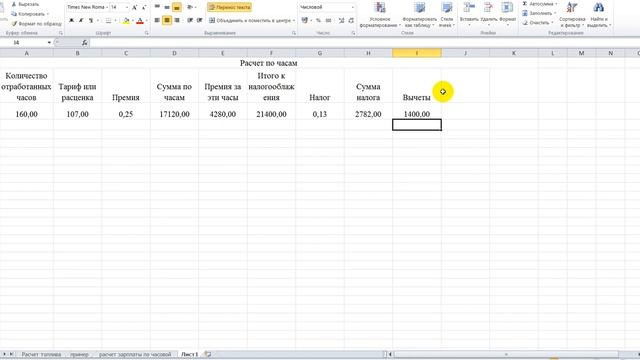
Task: Toggle italic formatting
Action: [81, 20]
